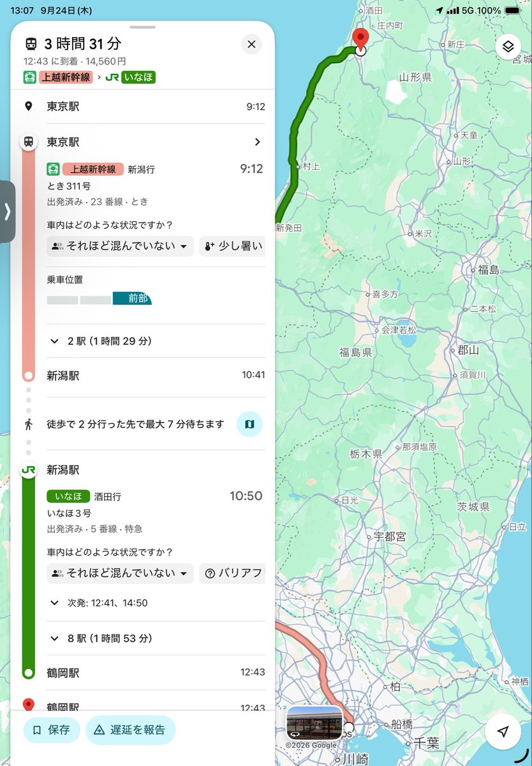532x766 pixels.
Task: Tap the current location arrow button
Action: pyautogui.click(x=503, y=732)
